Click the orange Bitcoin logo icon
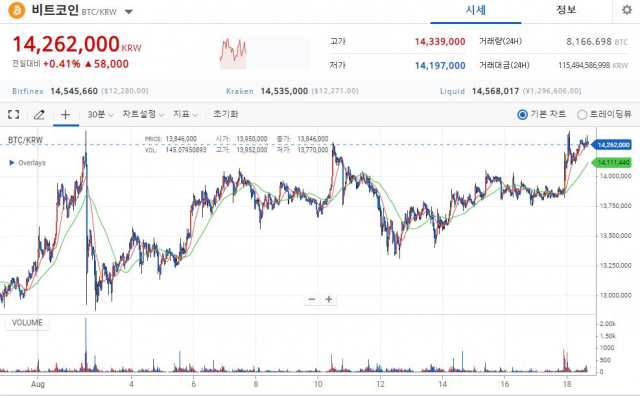 16,10
